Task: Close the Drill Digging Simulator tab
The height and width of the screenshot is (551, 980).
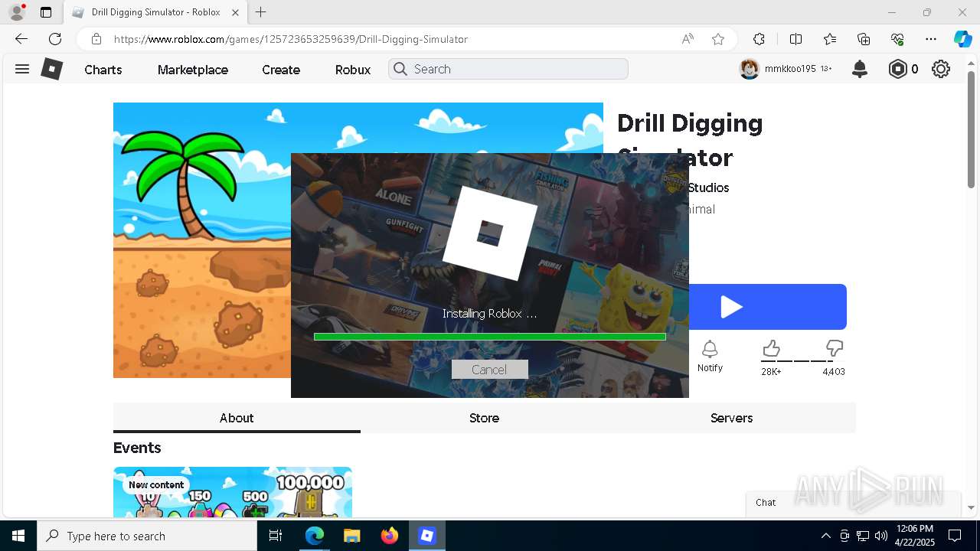Action: click(x=235, y=12)
